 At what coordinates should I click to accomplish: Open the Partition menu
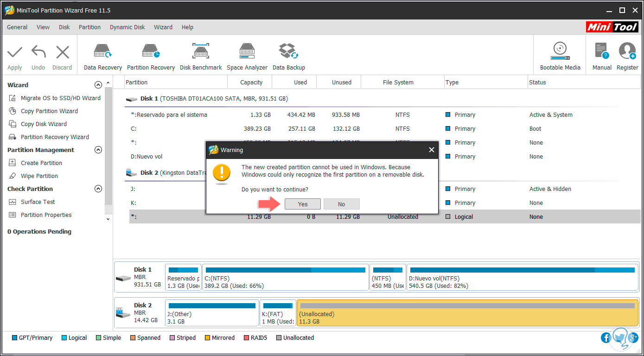tap(90, 27)
